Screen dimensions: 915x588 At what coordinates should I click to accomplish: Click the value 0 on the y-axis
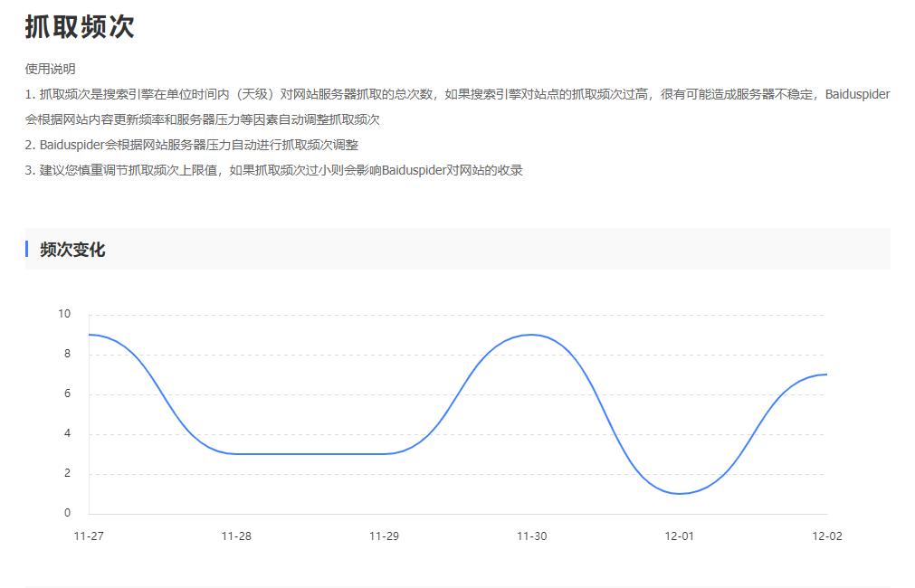(x=68, y=512)
